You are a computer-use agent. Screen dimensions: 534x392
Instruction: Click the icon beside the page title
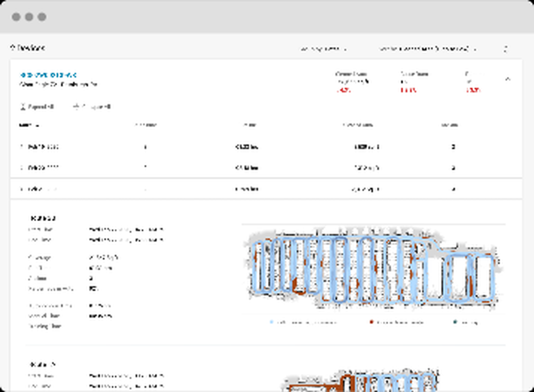[x=13, y=48]
